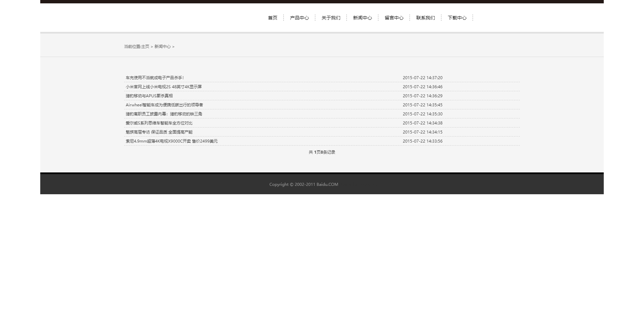Image resolution: width=644 pixels, height=314 pixels.
Task: Open article 车充使用不当就成电子产品杀手!
Action: click(155, 77)
